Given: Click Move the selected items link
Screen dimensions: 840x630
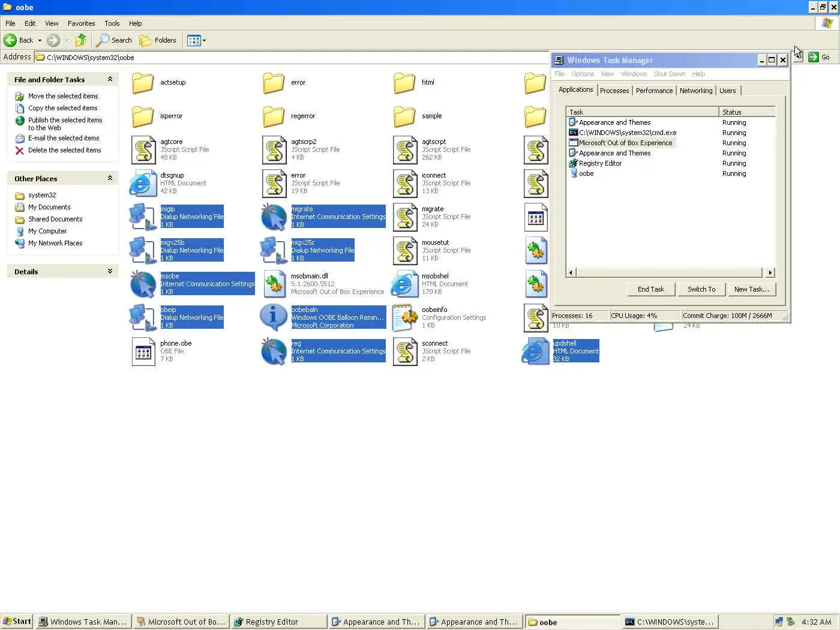Looking at the screenshot, I should (x=63, y=96).
